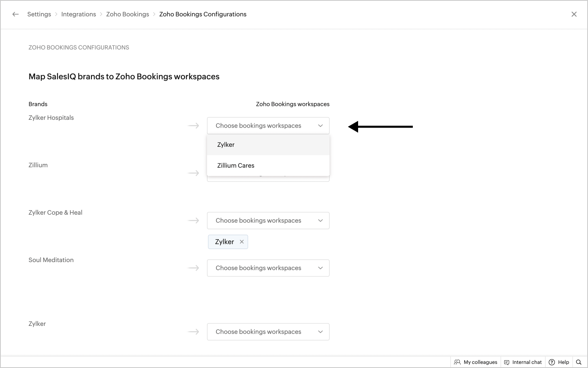Open workspaces dropdown for Soul Meditation
588x368 pixels.
click(268, 268)
